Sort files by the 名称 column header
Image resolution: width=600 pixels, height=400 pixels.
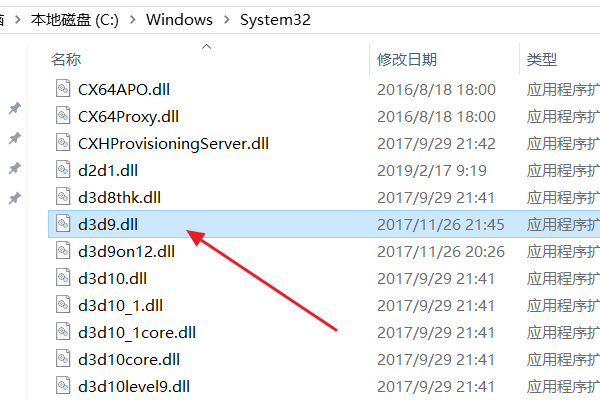tap(66, 60)
